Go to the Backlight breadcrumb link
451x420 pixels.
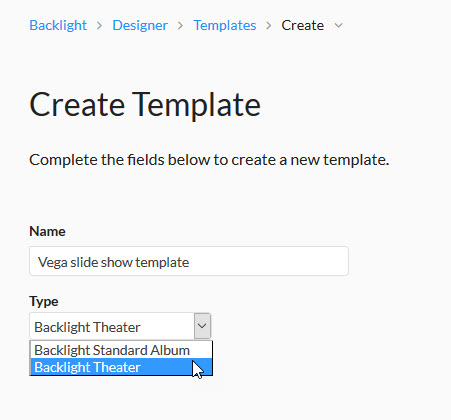[x=58, y=25]
